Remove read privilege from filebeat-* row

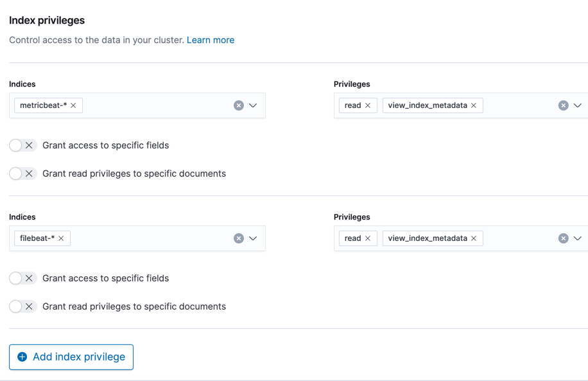point(368,238)
